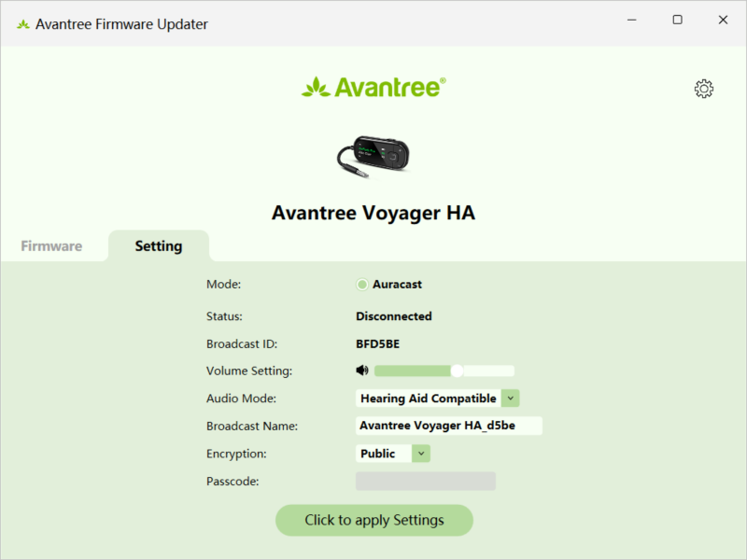The image size is (747, 560).
Task: Click the Passcode label
Action: pyautogui.click(x=233, y=482)
